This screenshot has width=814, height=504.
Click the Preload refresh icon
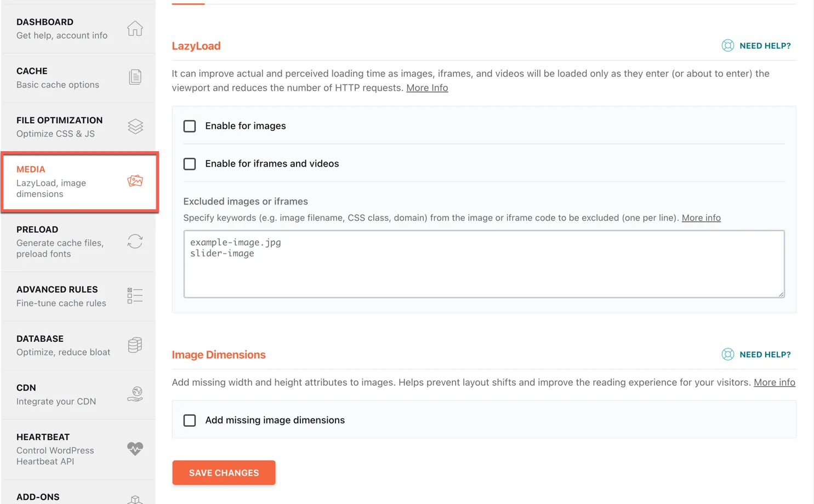point(135,242)
